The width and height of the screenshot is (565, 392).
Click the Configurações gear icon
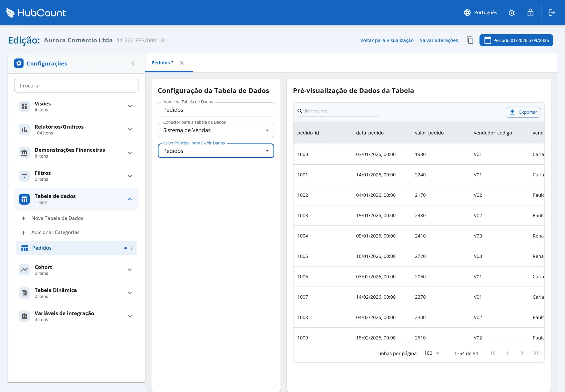pos(19,63)
